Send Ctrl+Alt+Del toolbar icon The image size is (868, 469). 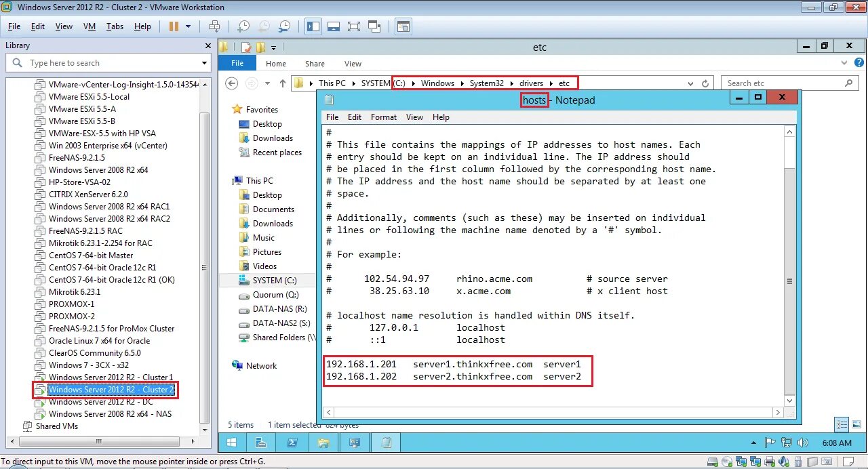214,26
